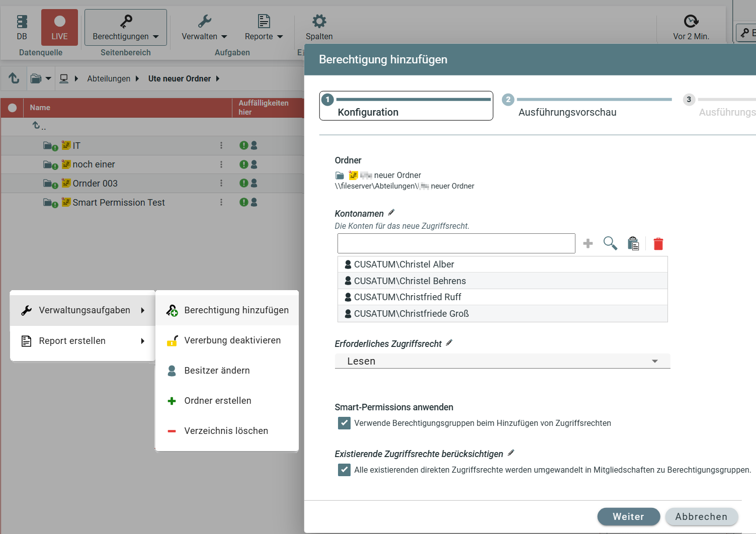Screen dimensions: 756x534
Task: Click the Abbrechen button
Action: [x=701, y=516]
